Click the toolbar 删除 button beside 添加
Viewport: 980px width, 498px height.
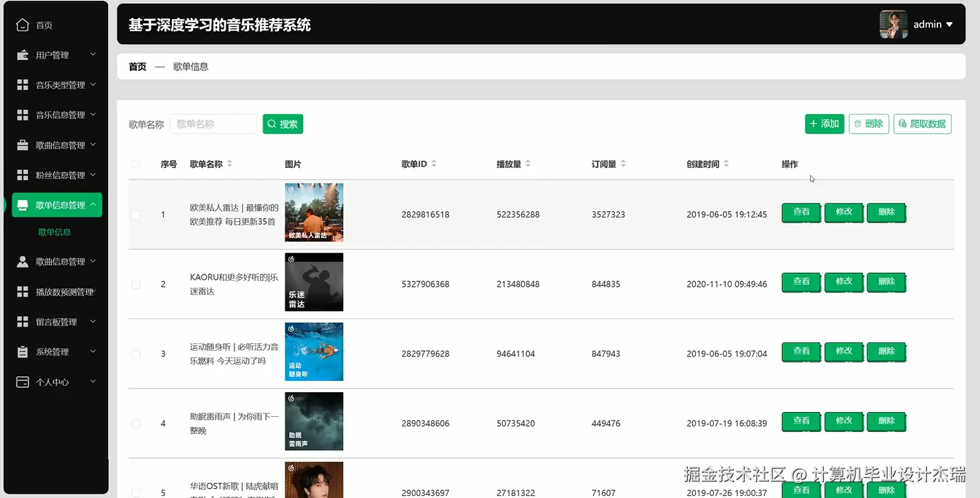(x=869, y=124)
